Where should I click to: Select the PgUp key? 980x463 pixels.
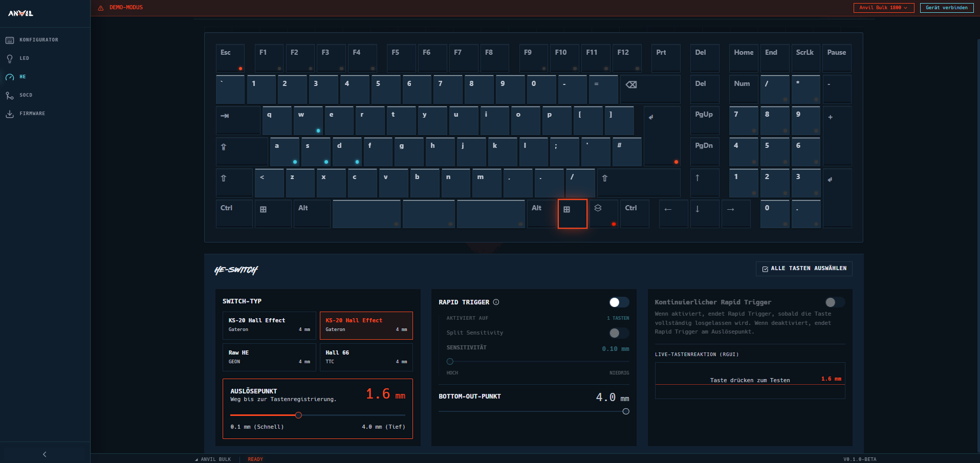click(704, 120)
